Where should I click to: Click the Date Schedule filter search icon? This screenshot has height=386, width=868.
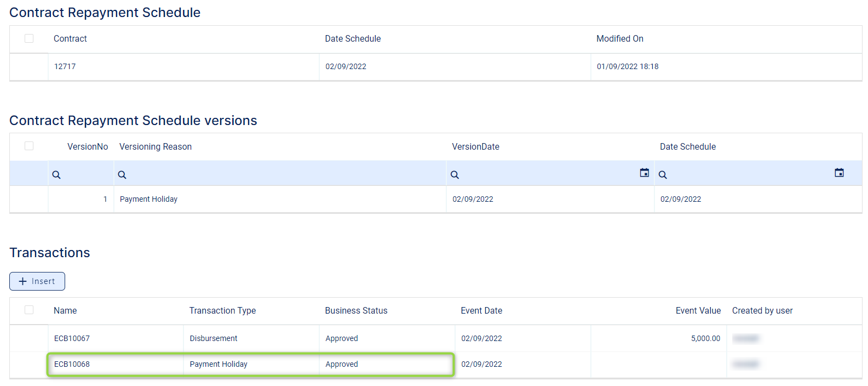click(x=663, y=175)
